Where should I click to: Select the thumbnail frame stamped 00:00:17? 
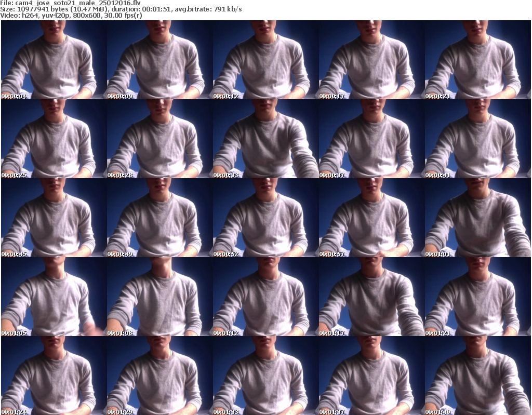tap(371, 60)
